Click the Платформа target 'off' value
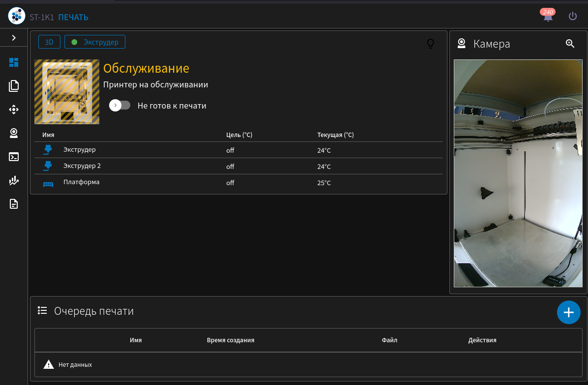 (230, 183)
